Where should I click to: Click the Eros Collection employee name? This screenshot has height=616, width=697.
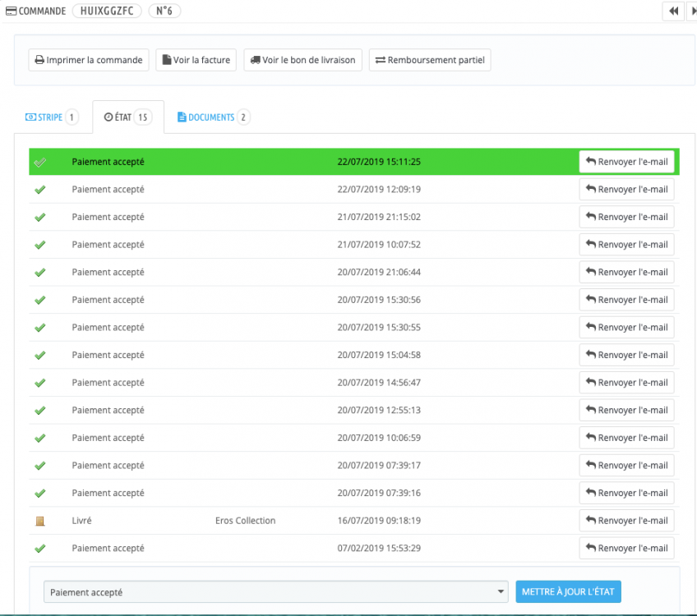[x=246, y=521]
